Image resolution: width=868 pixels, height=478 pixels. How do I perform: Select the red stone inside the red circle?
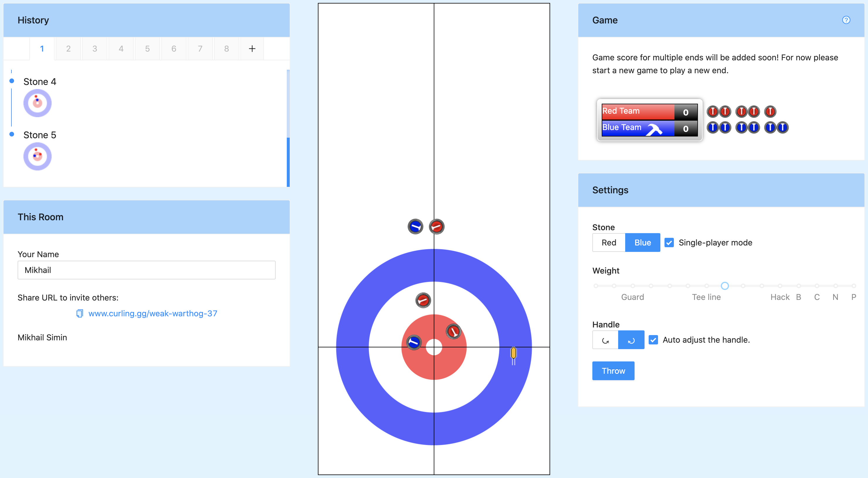[x=453, y=332]
